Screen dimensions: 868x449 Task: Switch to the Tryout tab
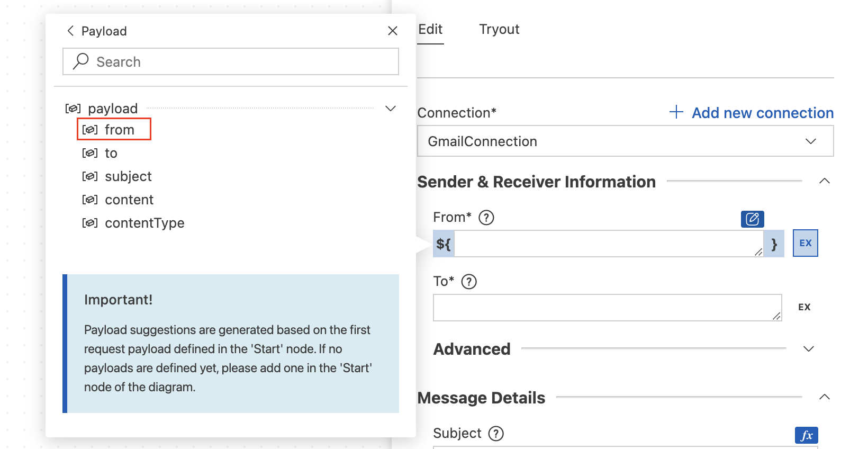(499, 30)
